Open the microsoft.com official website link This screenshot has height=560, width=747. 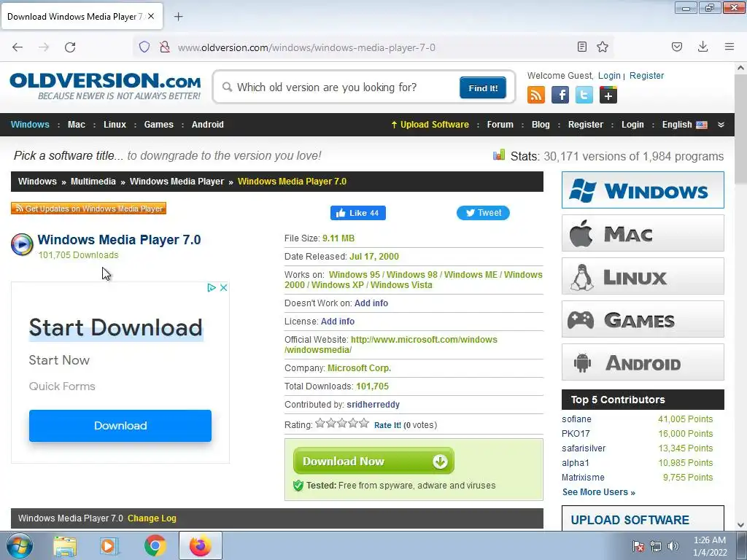pos(391,345)
